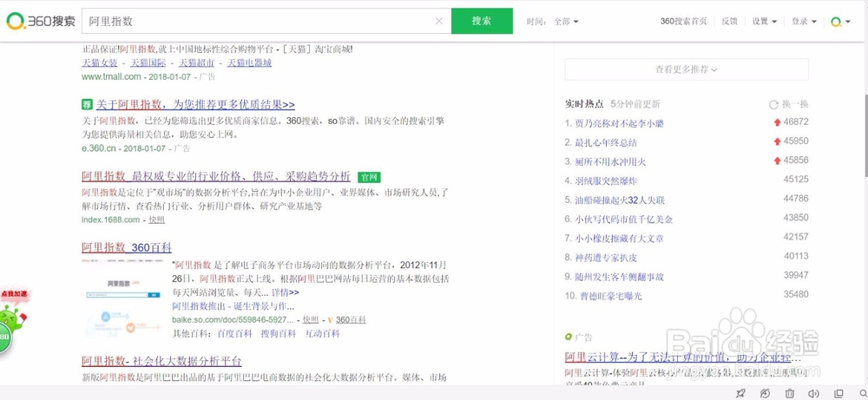Click the search box containing 阿里指数

[x=266, y=21]
